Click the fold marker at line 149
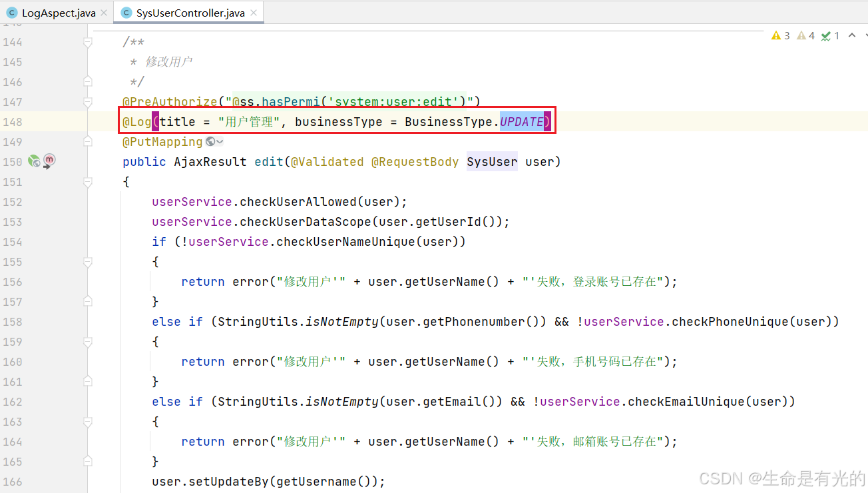868x493 pixels. 87,141
